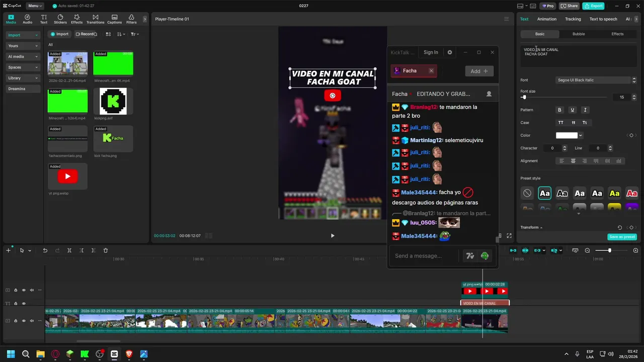Toggle bold text pattern
This screenshot has height=362, width=644.
tap(559, 110)
